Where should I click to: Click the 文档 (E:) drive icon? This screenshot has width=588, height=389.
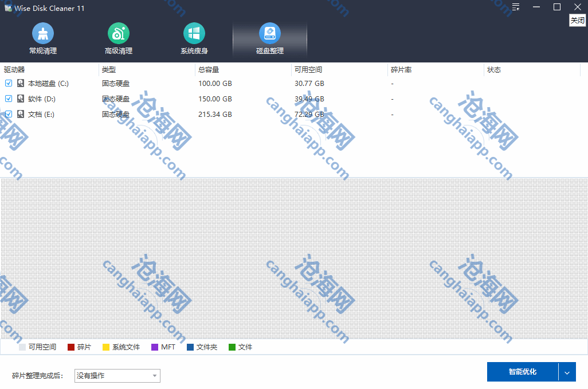21,114
